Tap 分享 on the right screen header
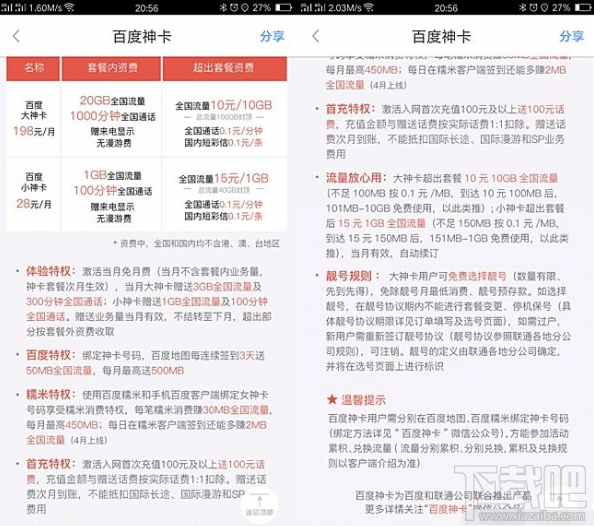The image size is (594, 526). (571, 36)
